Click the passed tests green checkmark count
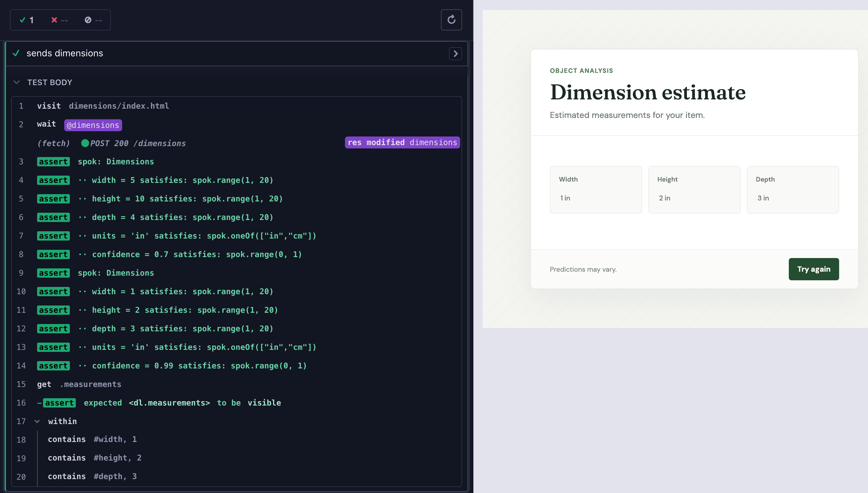Image resolution: width=868 pixels, height=493 pixels. coord(27,20)
